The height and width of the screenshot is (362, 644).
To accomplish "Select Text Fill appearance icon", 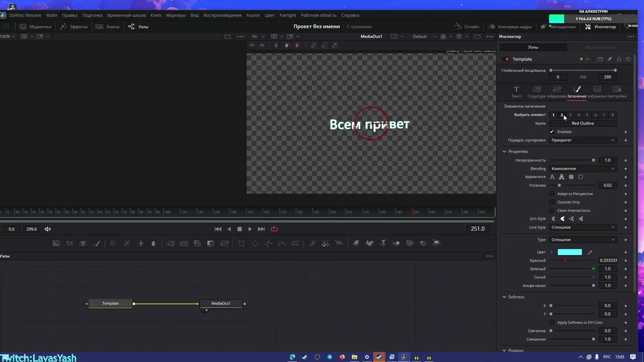I will pyautogui.click(x=552, y=177).
